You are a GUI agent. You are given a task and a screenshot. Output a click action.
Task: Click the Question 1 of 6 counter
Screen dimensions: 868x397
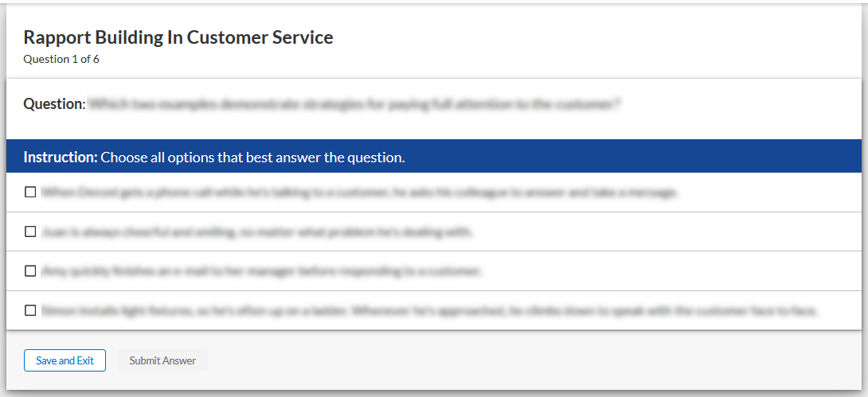pyautogui.click(x=61, y=59)
